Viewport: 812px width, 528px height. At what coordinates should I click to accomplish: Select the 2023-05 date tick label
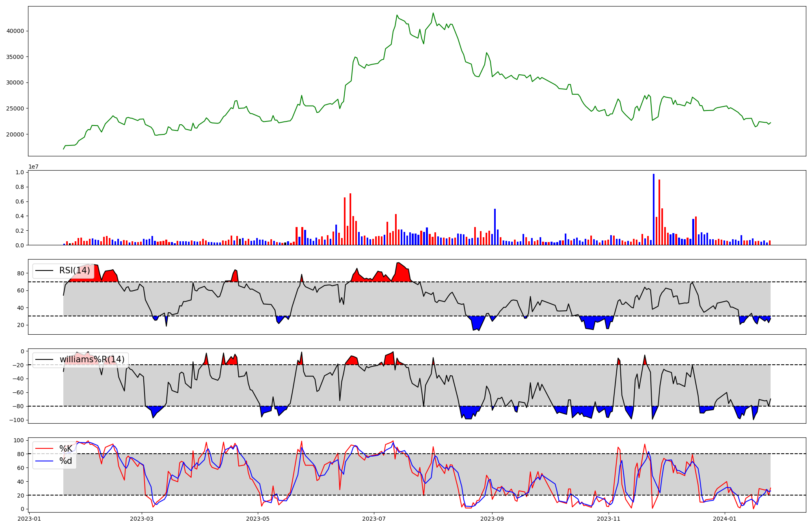coord(258,519)
